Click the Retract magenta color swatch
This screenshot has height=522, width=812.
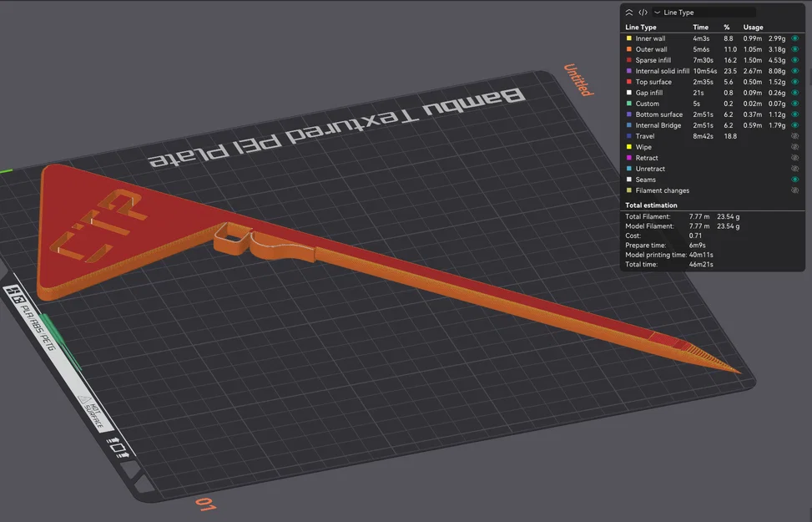(629, 158)
